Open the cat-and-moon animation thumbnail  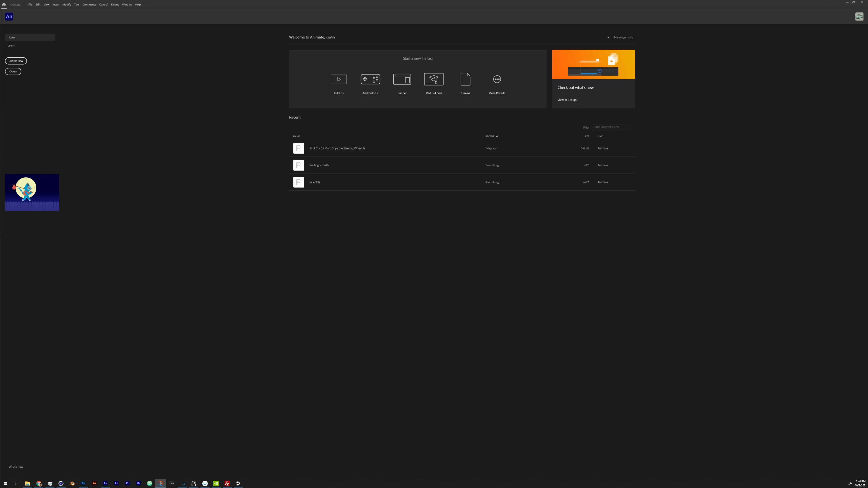32,193
